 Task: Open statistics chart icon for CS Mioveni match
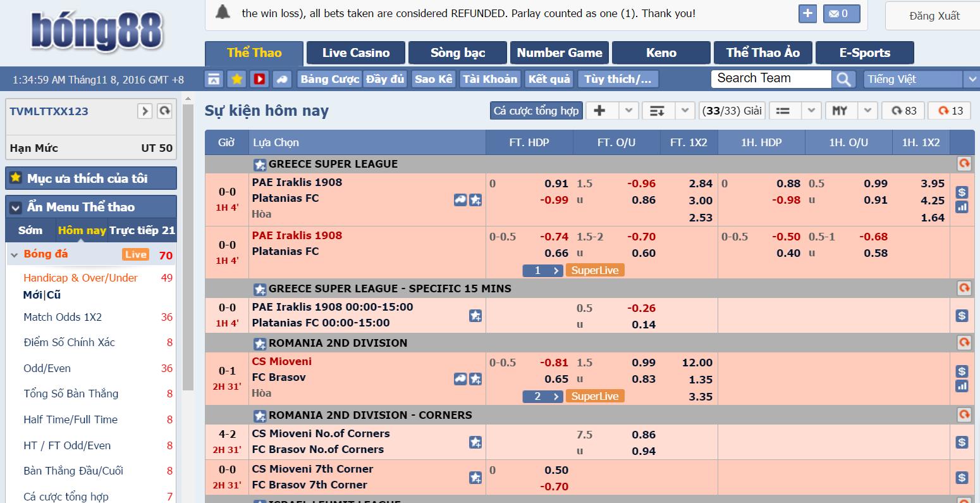click(x=962, y=385)
